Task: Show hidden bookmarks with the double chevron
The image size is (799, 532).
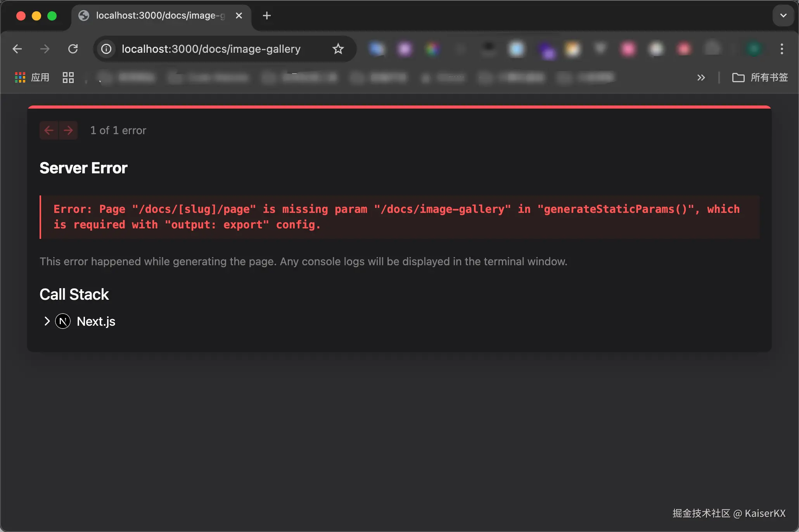Action: click(701, 78)
